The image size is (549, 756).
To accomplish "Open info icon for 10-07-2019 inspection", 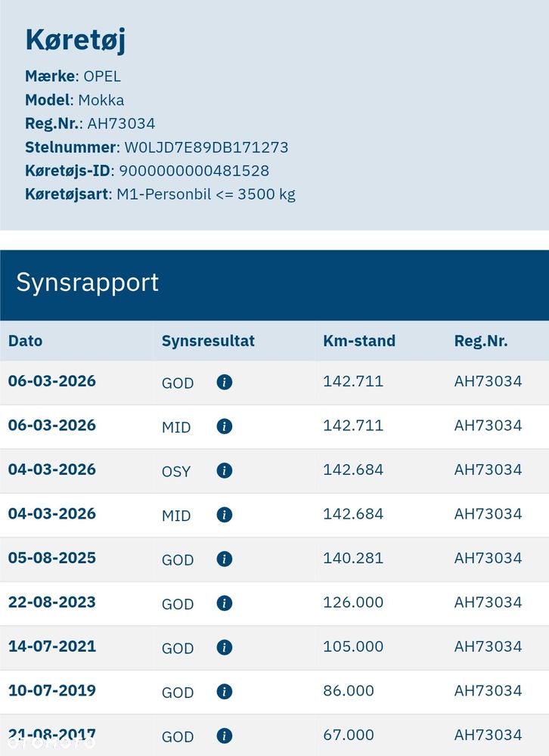I will pos(224,692).
